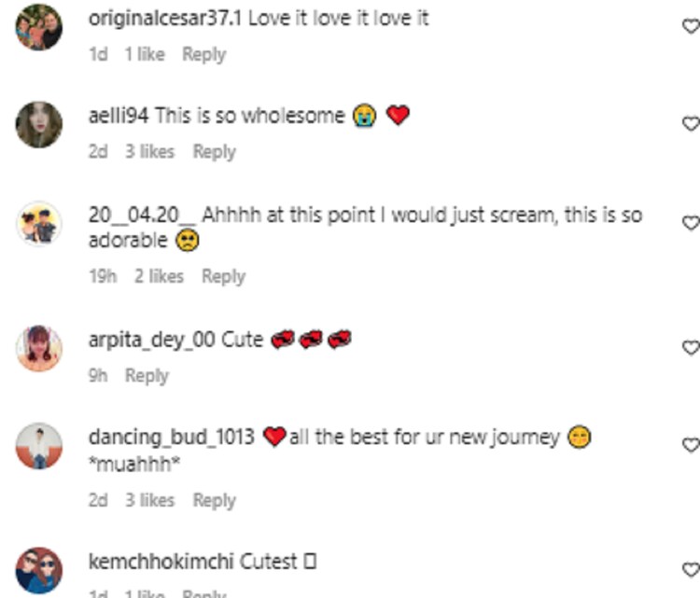Heart arpita_dey_00's Cute comment
Image resolution: width=700 pixels, height=598 pixels.
coord(690,348)
